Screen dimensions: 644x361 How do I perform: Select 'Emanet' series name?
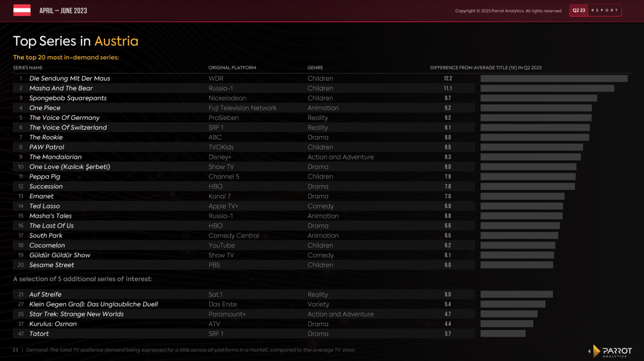(x=41, y=196)
